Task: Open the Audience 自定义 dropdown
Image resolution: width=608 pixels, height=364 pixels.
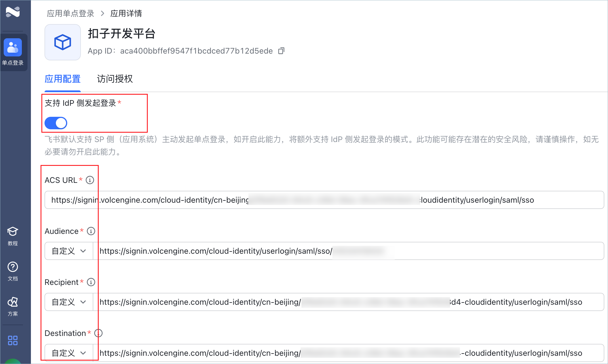Action: [x=68, y=251]
